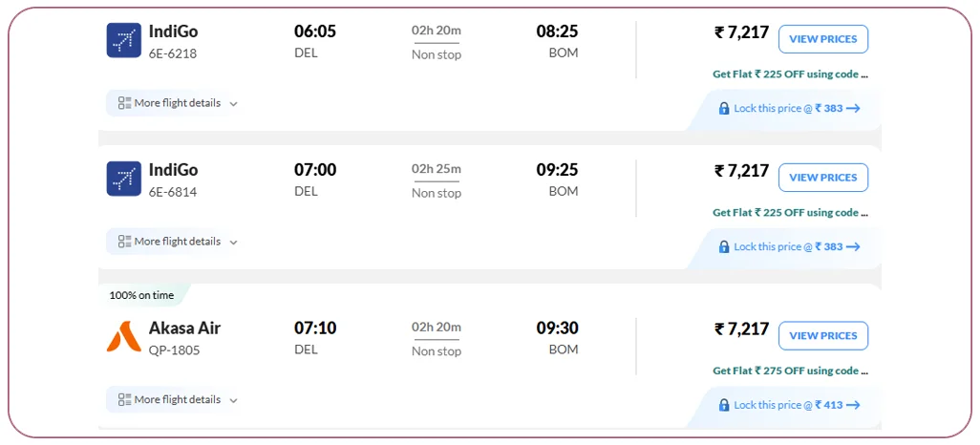980x445 pixels.
Task: Click lock icon on ₹ 413 price lock
Action: pos(724,405)
